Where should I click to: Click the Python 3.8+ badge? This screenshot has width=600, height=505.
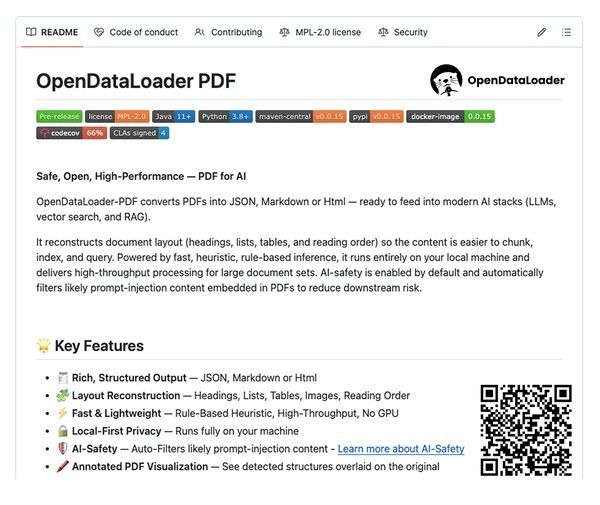click(225, 116)
